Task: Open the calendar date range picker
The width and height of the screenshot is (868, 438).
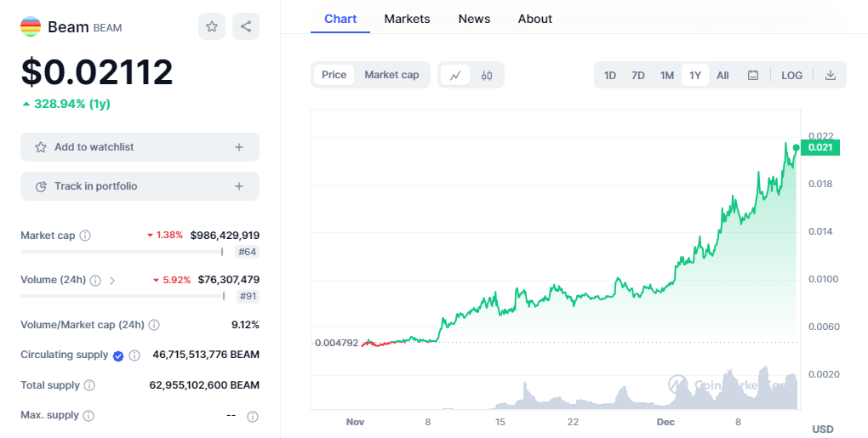Action: pos(753,75)
